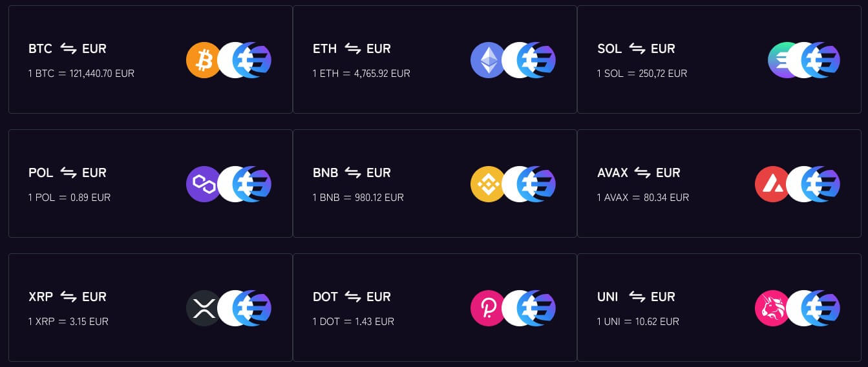
Task: Click the red Avalanche logo icon
Action: pyautogui.click(x=770, y=184)
